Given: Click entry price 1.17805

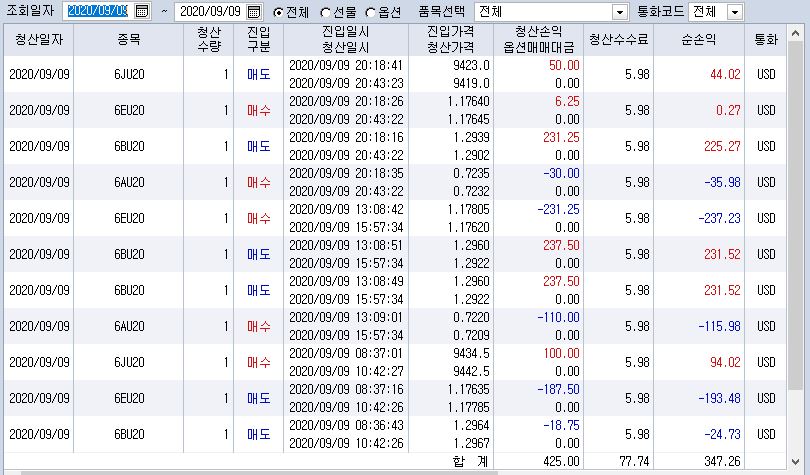Looking at the screenshot, I should [468, 210].
